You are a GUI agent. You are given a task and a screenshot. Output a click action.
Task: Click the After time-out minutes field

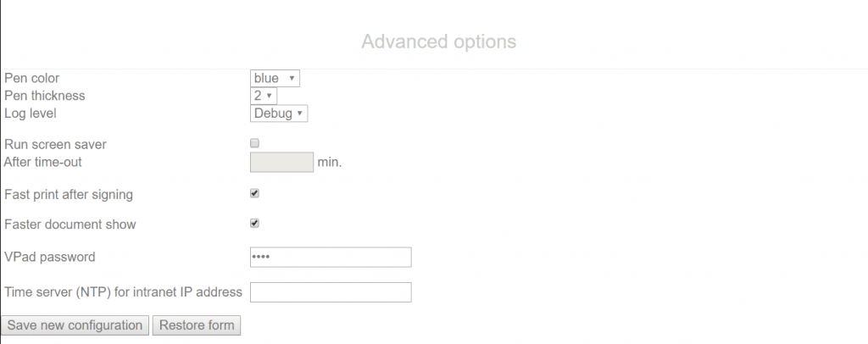[282, 161]
